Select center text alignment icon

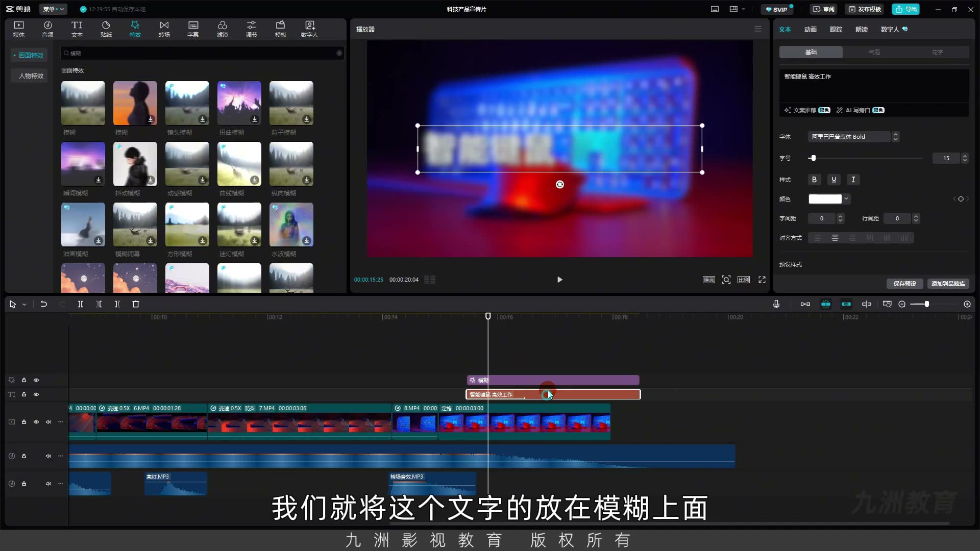coord(835,238)
